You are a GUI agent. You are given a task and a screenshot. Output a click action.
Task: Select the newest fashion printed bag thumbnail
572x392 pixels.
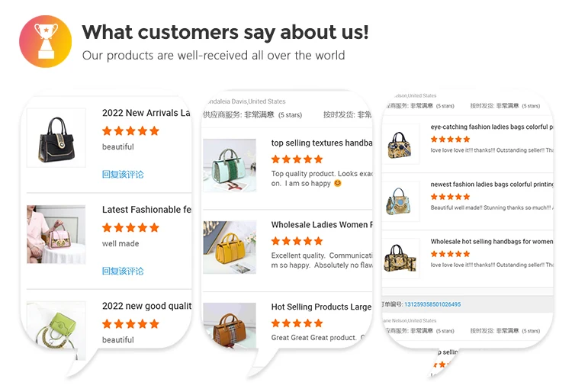tap(400, 202)
